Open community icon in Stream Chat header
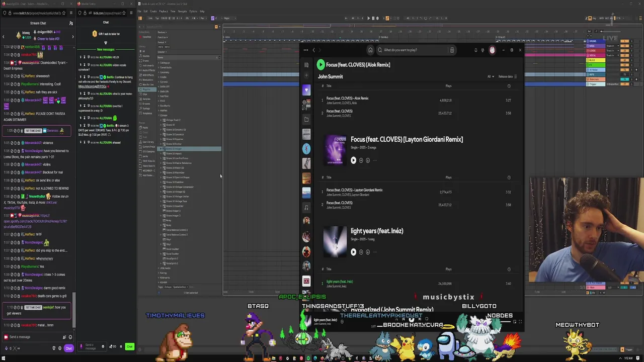 pyautogui.click(x=71, y=23)
